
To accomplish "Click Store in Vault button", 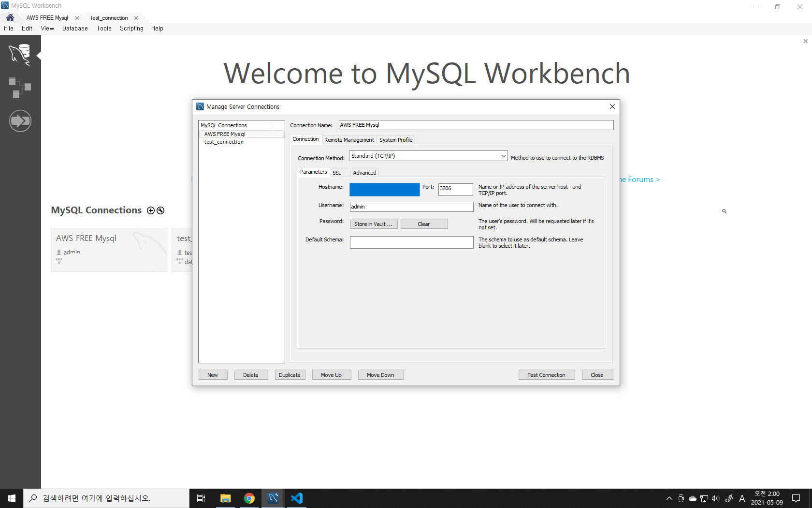I will tap(374, 224).
